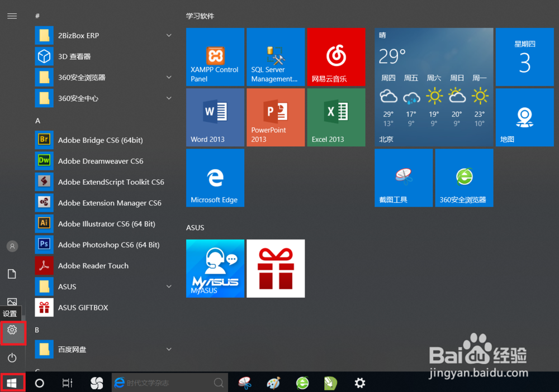Open Adobe Reader Touch
559x392 pixels.
pyautogui.click(x=105, y=266)
